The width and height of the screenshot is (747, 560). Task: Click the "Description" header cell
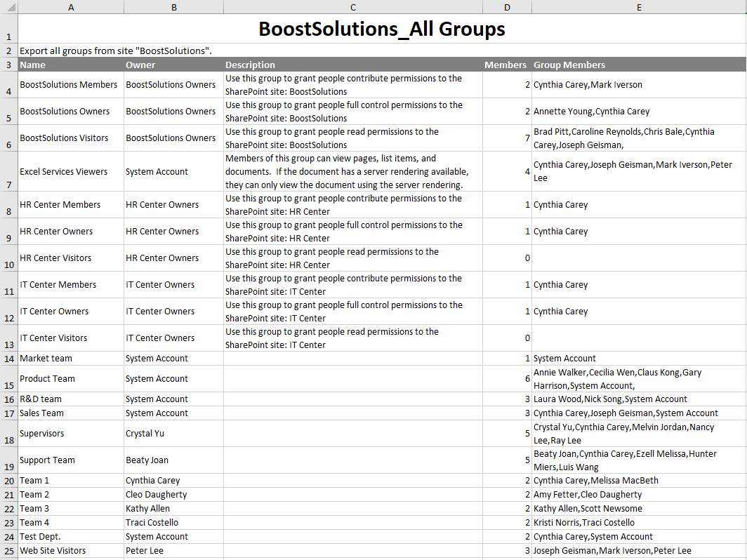click(x=353, y=65)
